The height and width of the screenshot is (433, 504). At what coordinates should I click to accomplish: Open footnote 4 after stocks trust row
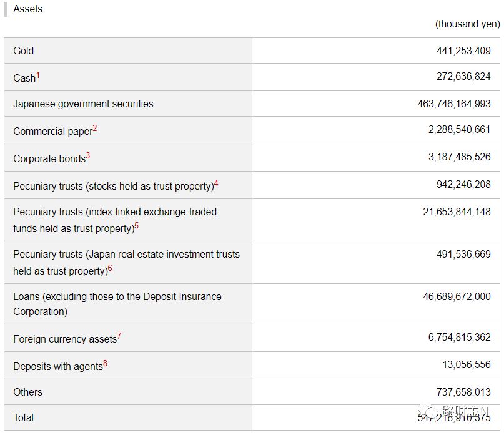coord(216,183)
